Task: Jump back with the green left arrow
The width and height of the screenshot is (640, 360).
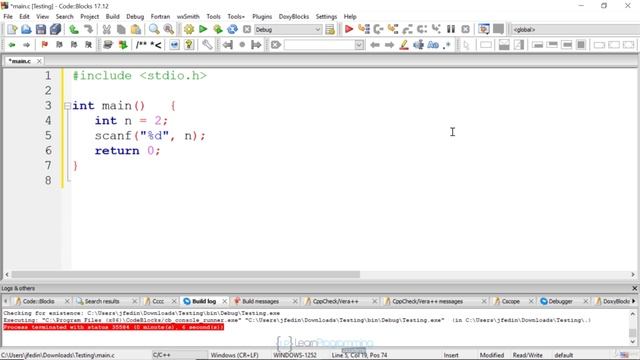Action: pyautogui.click(x=12, y=44)
